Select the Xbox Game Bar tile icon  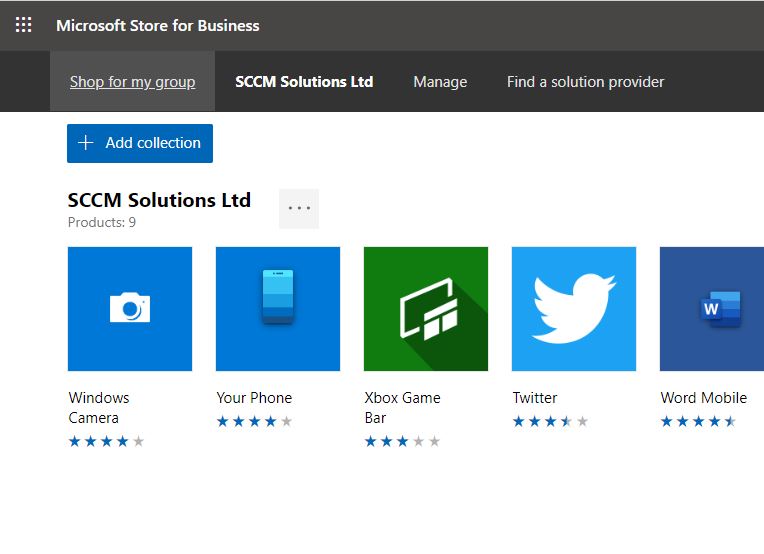[x=426, y=309]
